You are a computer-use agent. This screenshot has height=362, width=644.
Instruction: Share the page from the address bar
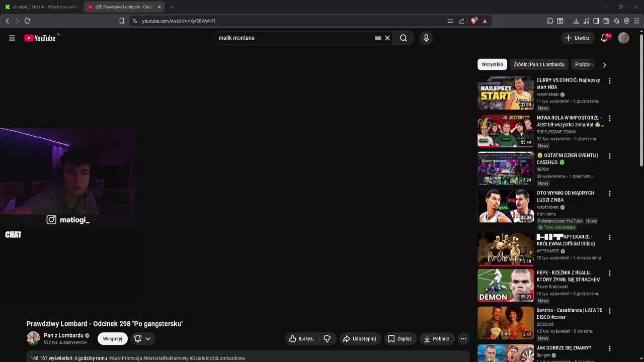pos(461,21)
